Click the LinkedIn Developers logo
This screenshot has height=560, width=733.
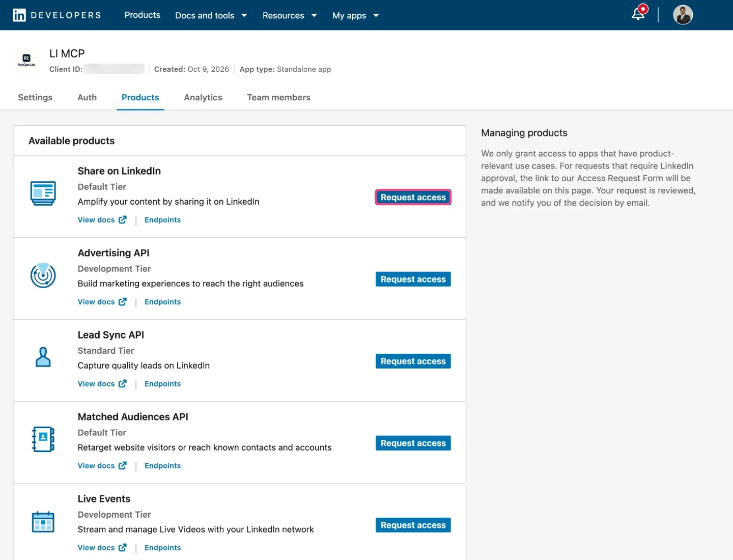point(57,15)
